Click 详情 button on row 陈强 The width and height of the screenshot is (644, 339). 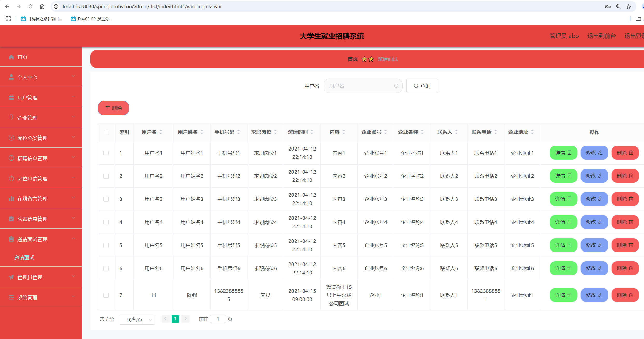click(563, 295)
